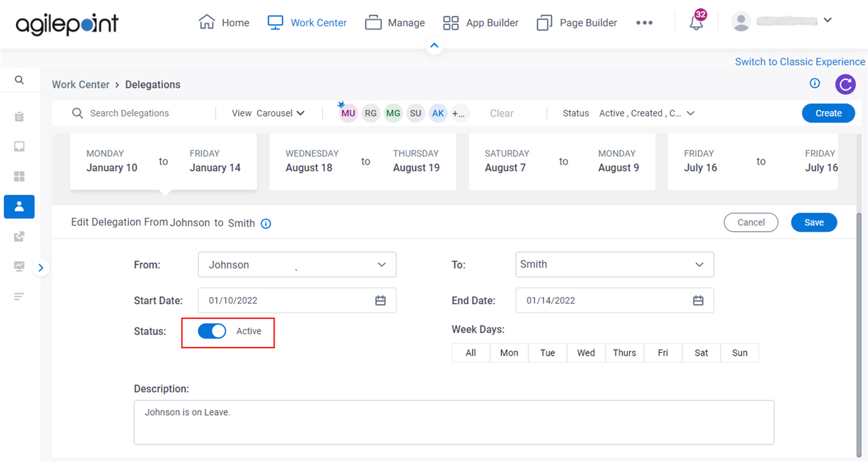The width and height of the screenshot is (868, 462).
Task: Click the Work Center monitor icon
Action: (275, 22)
